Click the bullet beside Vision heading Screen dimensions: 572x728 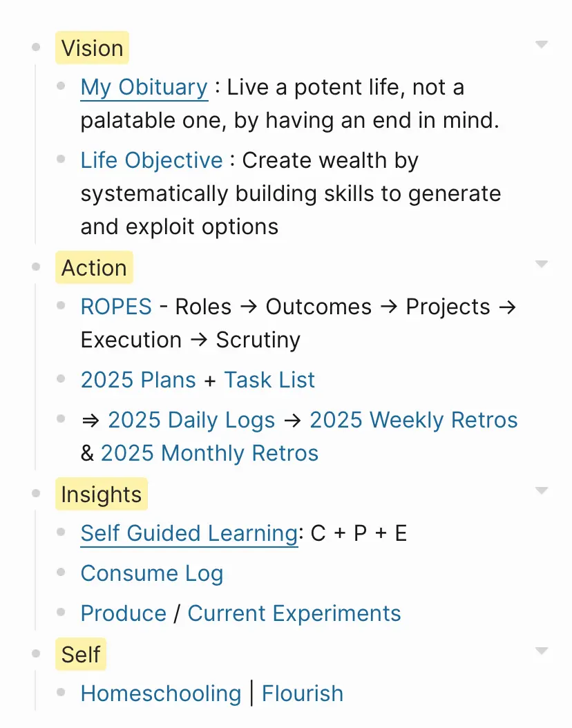pyautogui.click(x=36, y=48)
